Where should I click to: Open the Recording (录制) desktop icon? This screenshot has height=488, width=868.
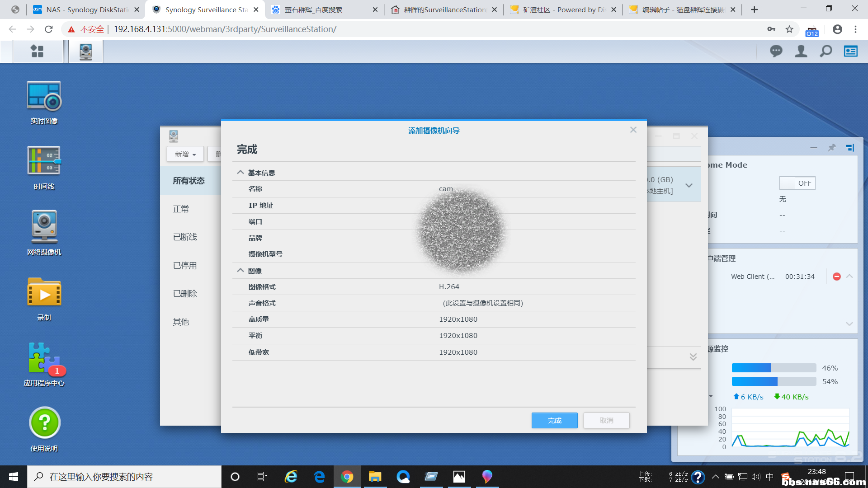pyautogui.click(x=44, y=292)
